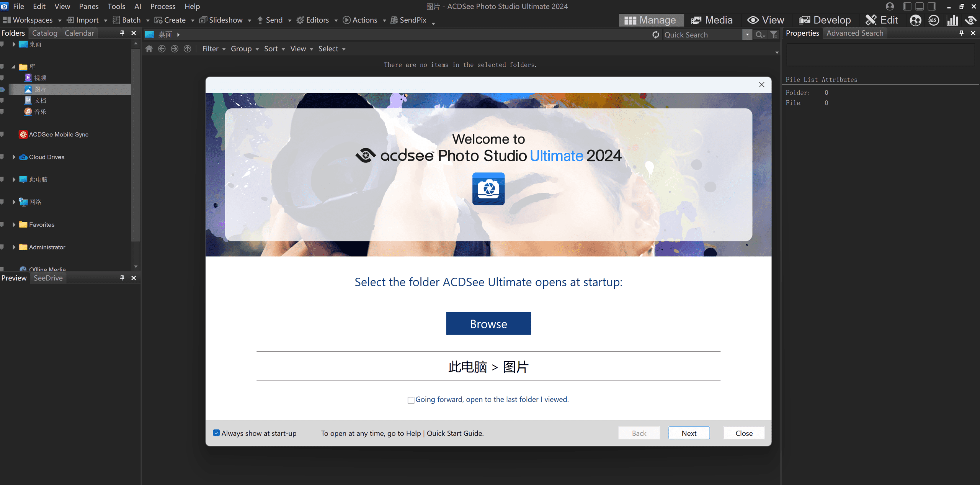Click the 桌面 breadcrumb in path bar
The height and width of the screenshot is (485, 980).
pos(165,34)
